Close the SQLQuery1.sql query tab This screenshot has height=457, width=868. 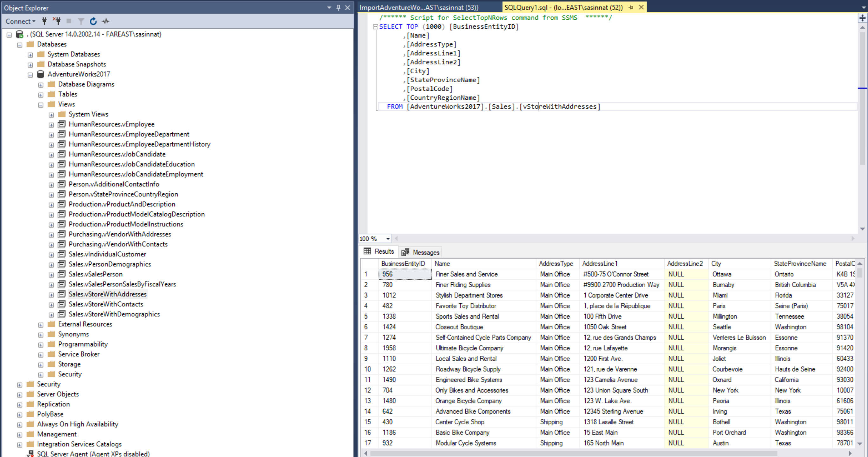[x=641, y=7]
